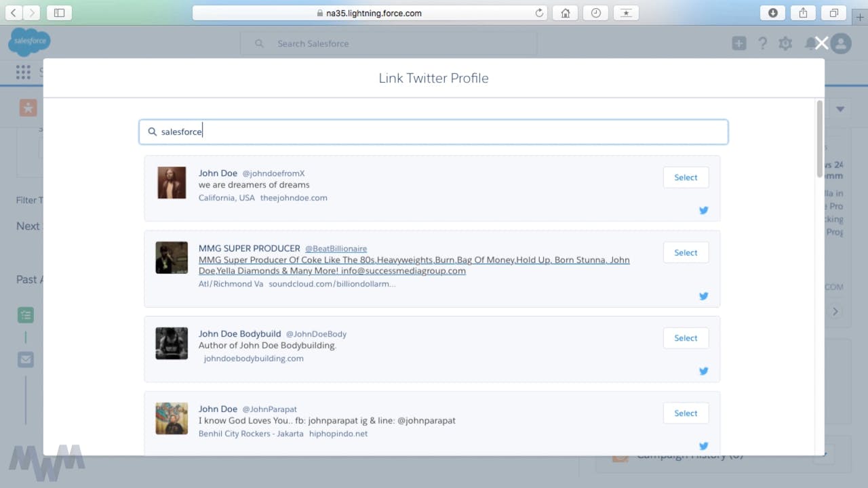Click the Safari home button icon
Image resolution: width=868 pixels, height=488 pixels.
(565, 13)
